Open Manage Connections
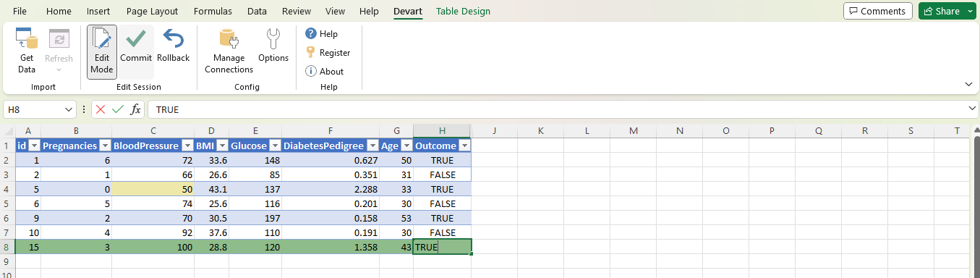This screenshot has height=278, width=980. coord(229,51)
